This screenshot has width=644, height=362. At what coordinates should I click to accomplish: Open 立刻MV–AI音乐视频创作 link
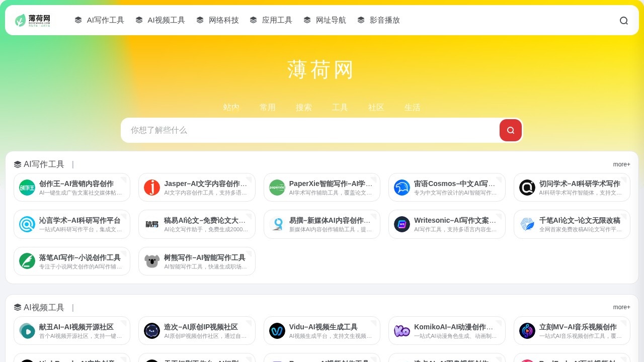578,327
